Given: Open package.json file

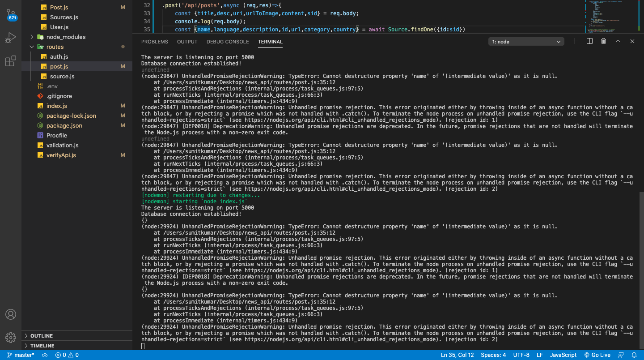Looking at the screenshot, I should tap(77, 125).
